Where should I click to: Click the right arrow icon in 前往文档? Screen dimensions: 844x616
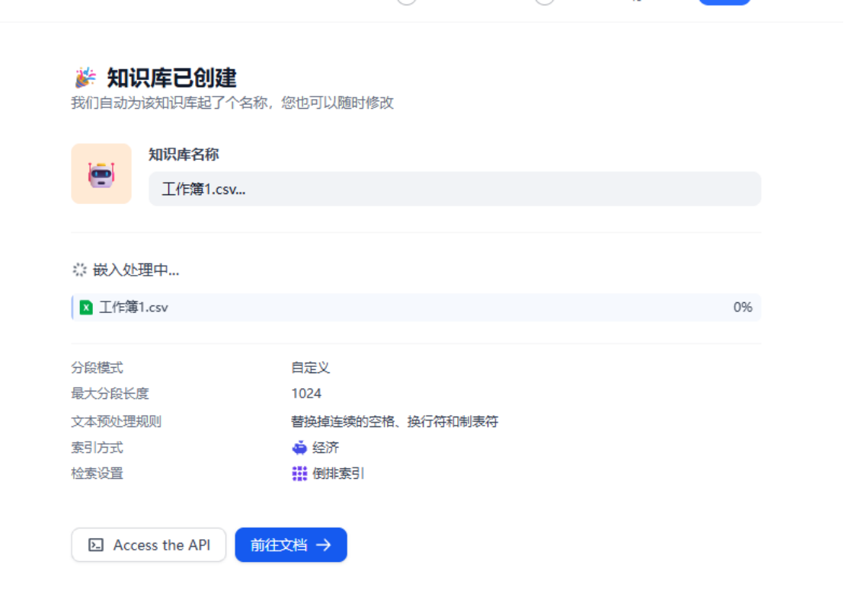[x=324, y=545]
